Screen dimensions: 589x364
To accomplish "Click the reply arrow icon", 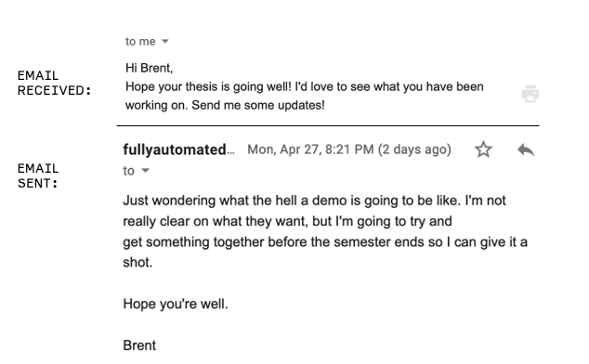I will click(526, 149).
